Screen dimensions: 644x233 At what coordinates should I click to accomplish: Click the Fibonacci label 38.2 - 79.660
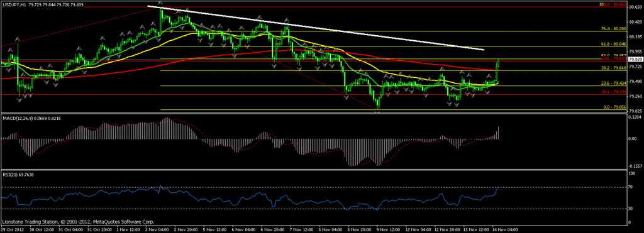614,68
